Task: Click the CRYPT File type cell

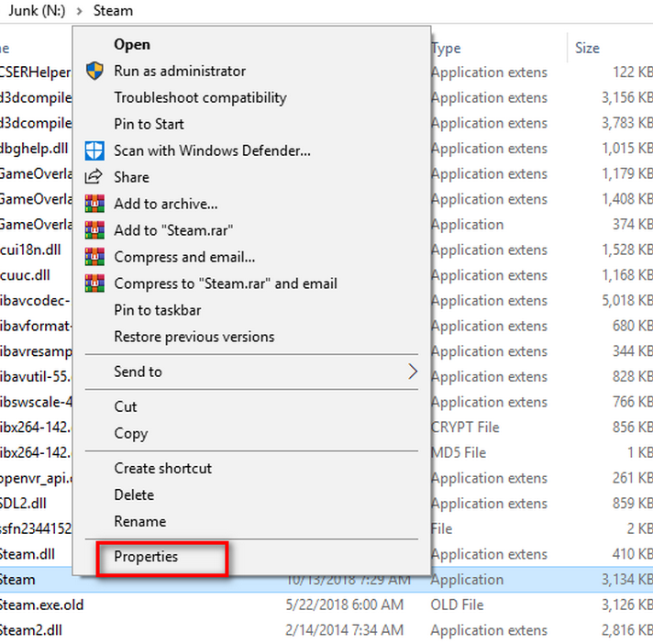Action: tap(465, 427)
